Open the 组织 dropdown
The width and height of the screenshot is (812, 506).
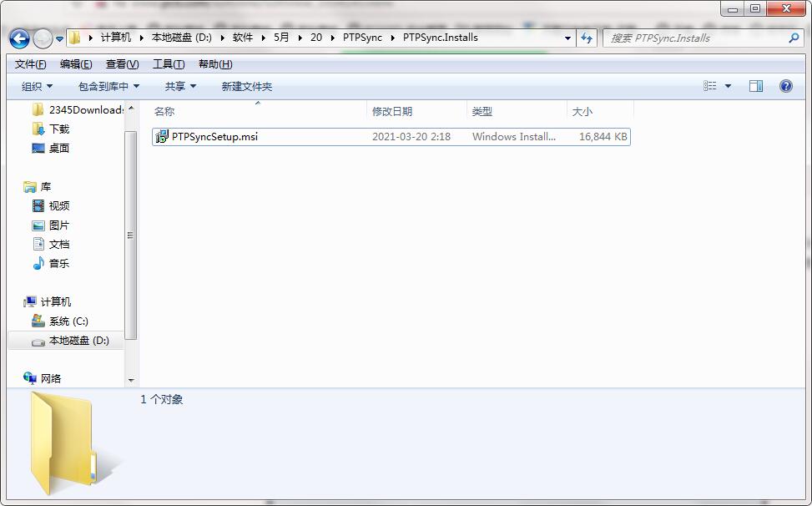[37, 87]
